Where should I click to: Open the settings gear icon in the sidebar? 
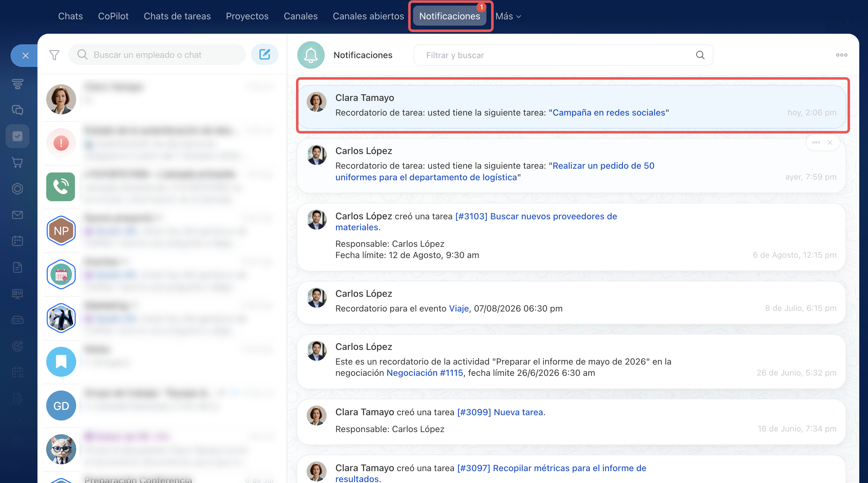click(x=17, y=441)
